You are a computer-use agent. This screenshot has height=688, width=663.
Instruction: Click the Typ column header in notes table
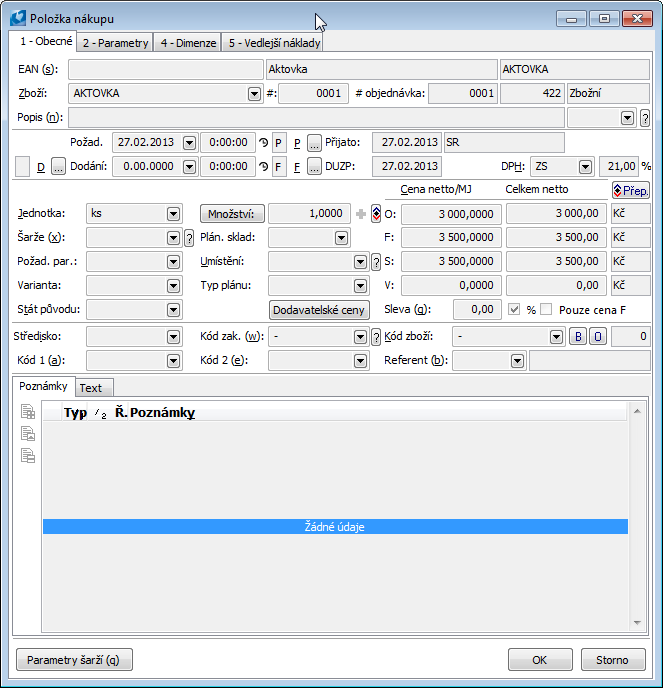(75, 412)
